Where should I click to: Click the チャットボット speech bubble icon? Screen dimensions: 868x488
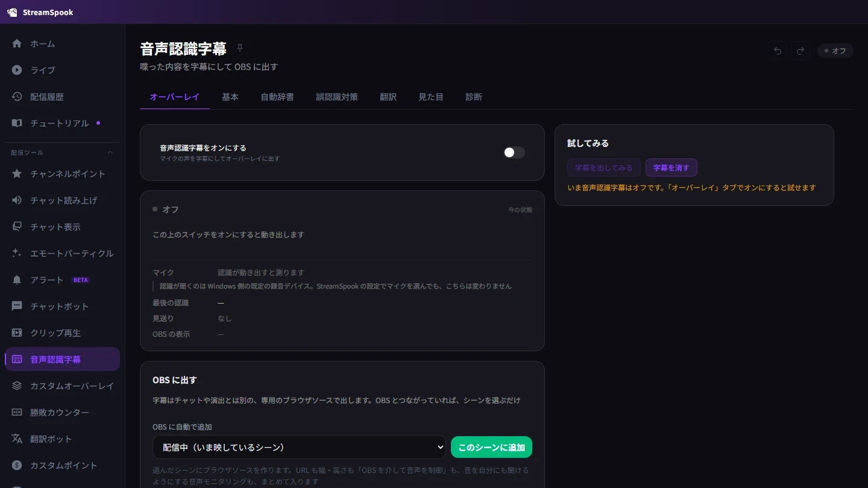pos(17,306)
